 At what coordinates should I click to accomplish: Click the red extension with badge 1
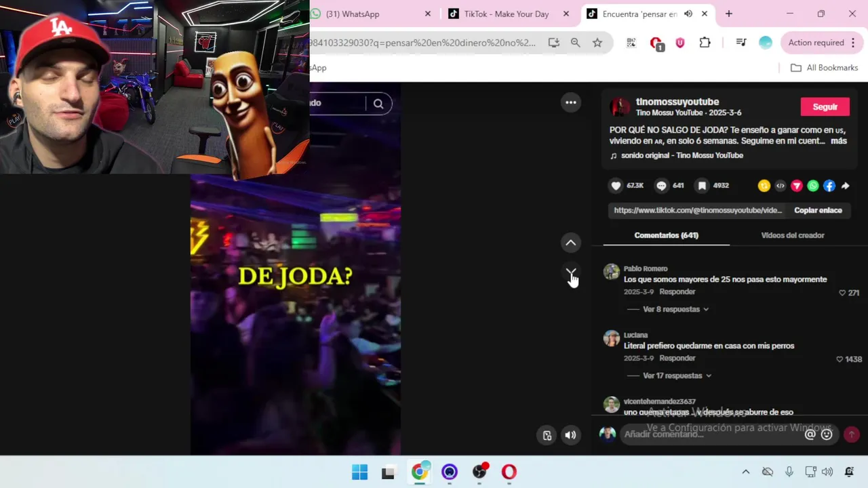pos(656,43)
